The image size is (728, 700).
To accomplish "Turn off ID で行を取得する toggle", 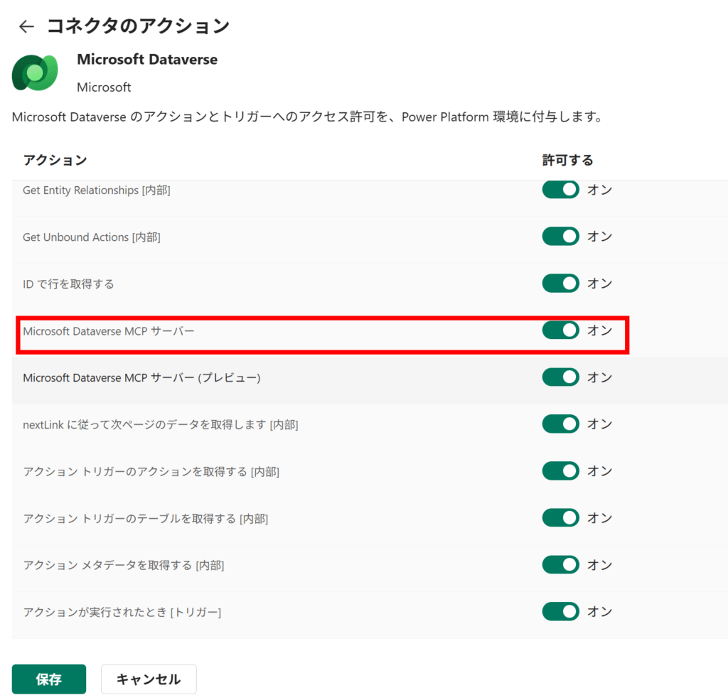I will (560, 284).
